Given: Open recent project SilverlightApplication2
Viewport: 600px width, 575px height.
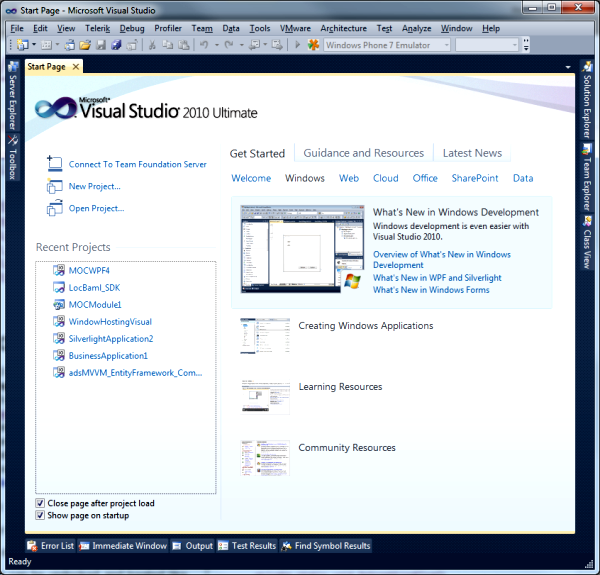Looking at the screenshot, I should [x=111, y=339].
